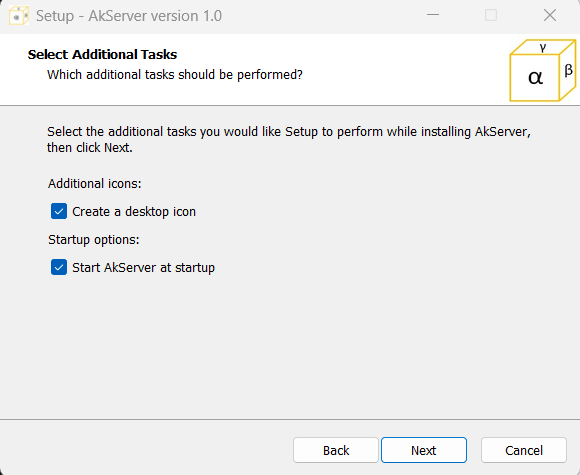Click the AkServer title bar icon
The width and height of the screenshot is (580, 475).
pyautogui.click(x=18, y=16)
